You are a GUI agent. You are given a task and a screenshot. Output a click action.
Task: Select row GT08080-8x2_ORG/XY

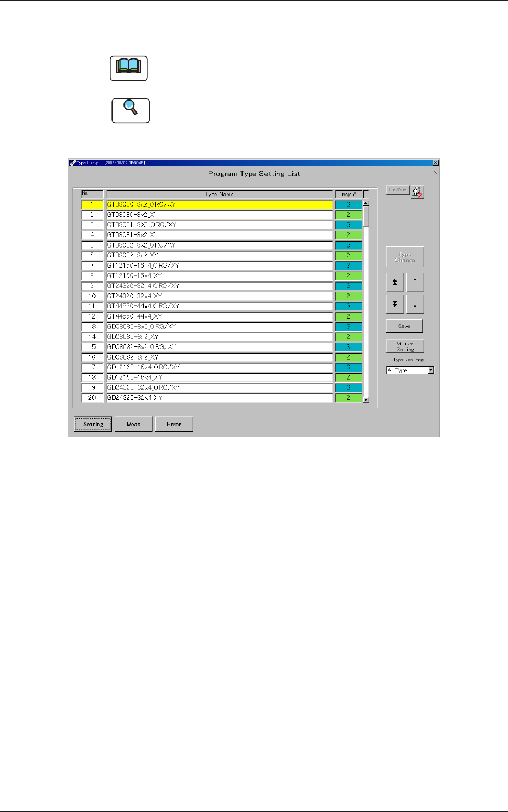click(x=220, y=204)
